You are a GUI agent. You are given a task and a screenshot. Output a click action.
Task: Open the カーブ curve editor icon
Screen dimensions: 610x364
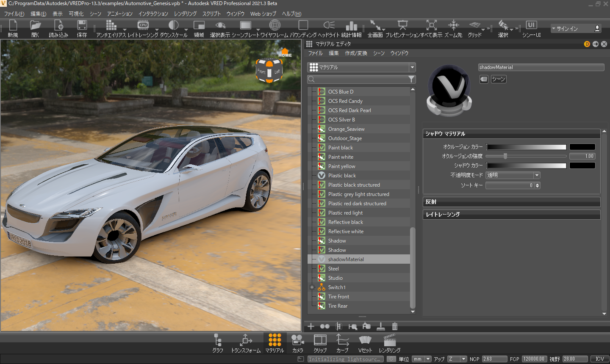click(342, 341)
